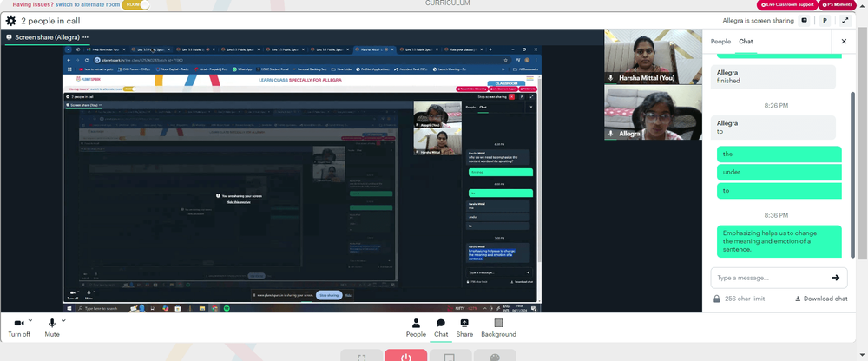
Task: Click the chat panel scrollbar
Action: click(853, 174)
